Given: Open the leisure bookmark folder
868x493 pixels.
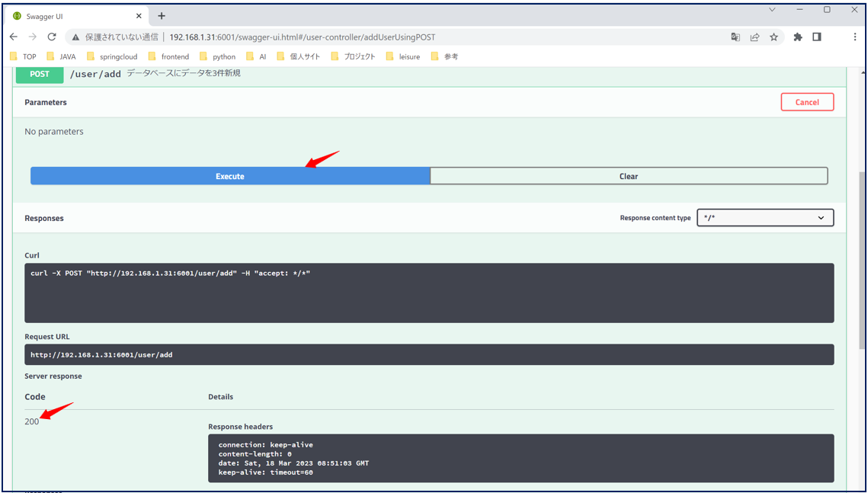Looking at the screenshot, I should [x=403, y=56].
